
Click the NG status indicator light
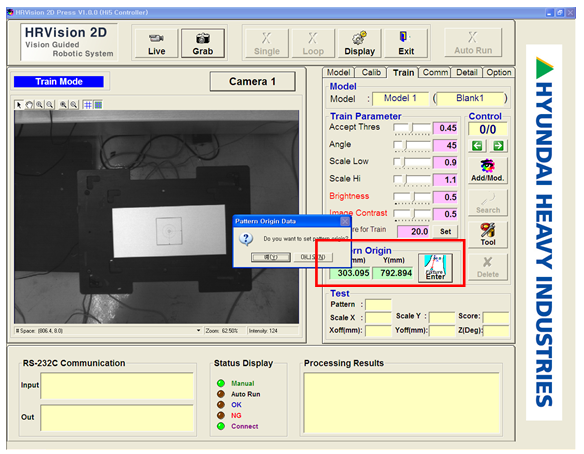click(221, 415)
